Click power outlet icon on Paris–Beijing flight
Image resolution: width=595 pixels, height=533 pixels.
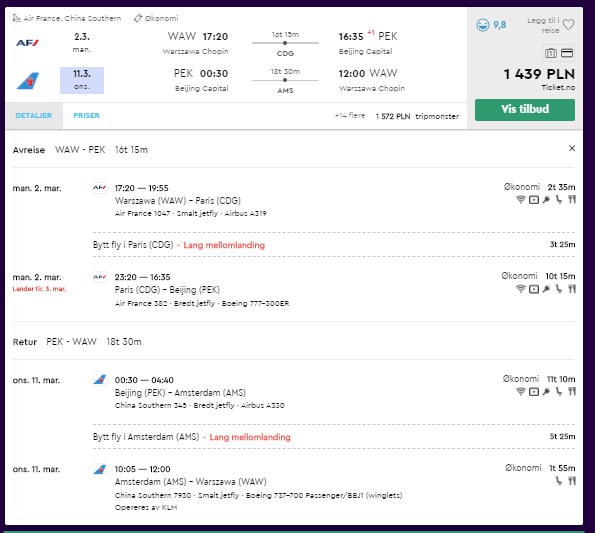tap(546, 289)
